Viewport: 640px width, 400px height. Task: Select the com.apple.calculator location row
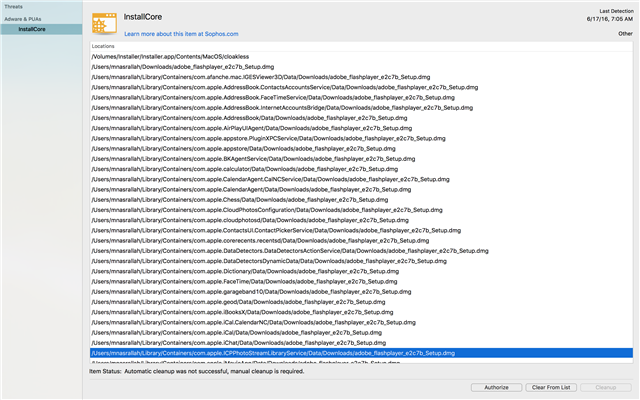coord(361,169)
